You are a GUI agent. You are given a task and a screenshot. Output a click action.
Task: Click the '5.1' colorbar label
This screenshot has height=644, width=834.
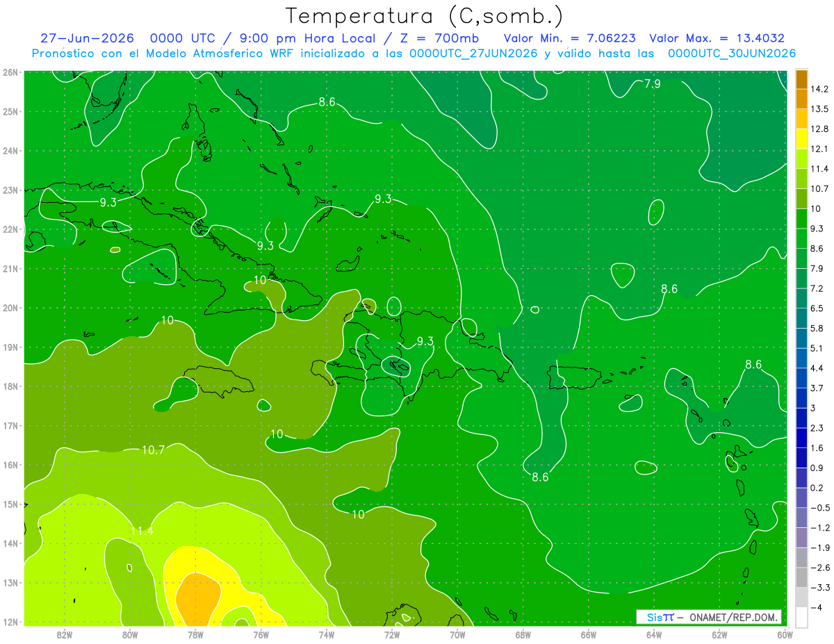coord(817,348)
